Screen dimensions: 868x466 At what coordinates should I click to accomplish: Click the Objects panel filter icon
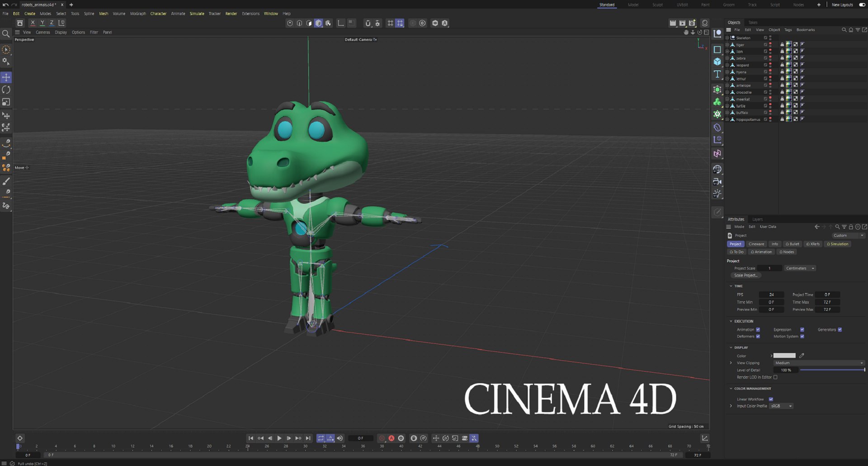tap(858, 30)
